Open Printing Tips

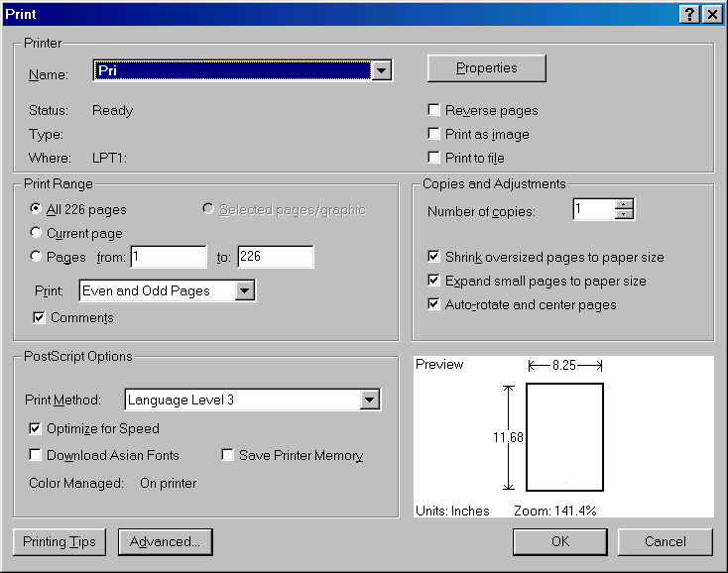pos(60,542)
